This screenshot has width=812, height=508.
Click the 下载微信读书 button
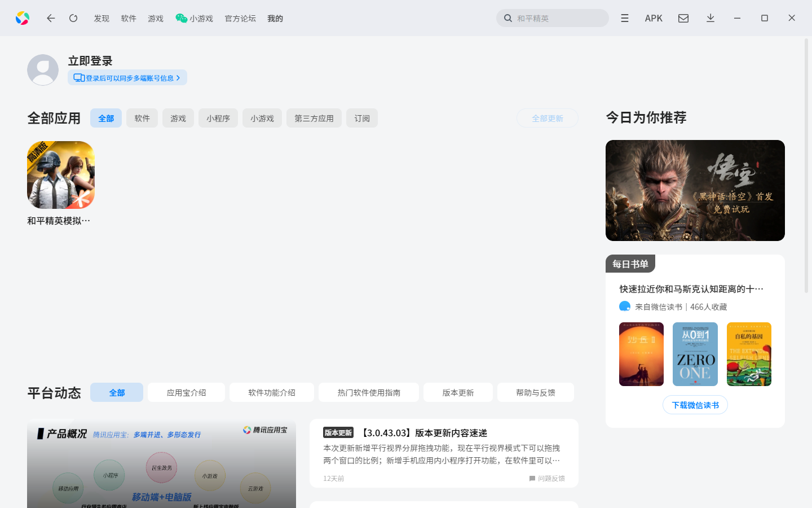click(695, 405)
